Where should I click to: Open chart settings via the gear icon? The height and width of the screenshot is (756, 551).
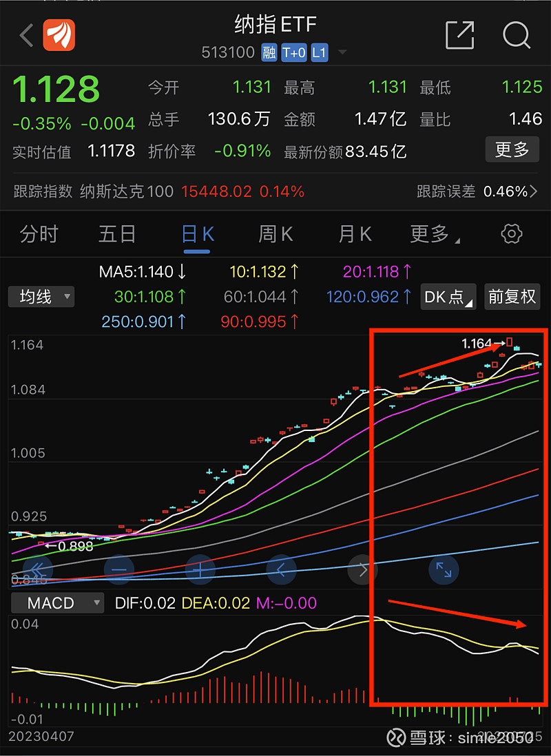click(511, 233)
